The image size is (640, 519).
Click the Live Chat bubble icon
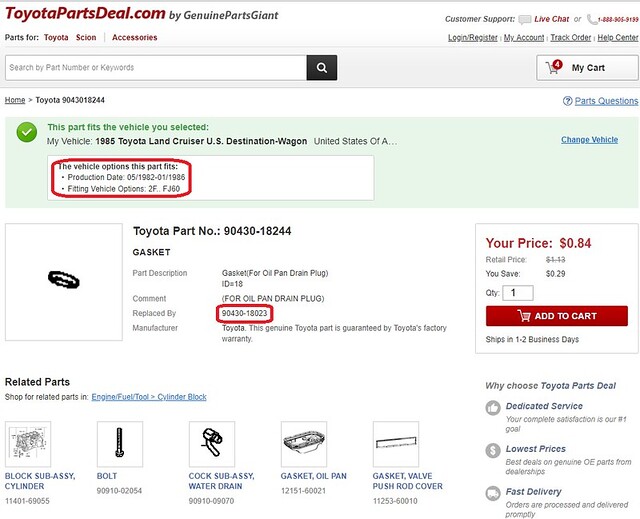click(x=524, y=20)
